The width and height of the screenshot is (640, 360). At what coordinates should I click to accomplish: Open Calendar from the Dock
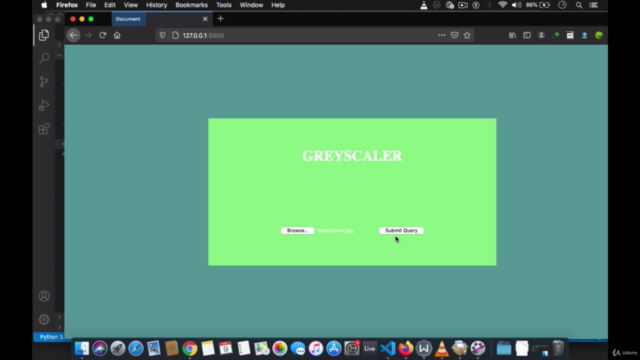[226, 349]
